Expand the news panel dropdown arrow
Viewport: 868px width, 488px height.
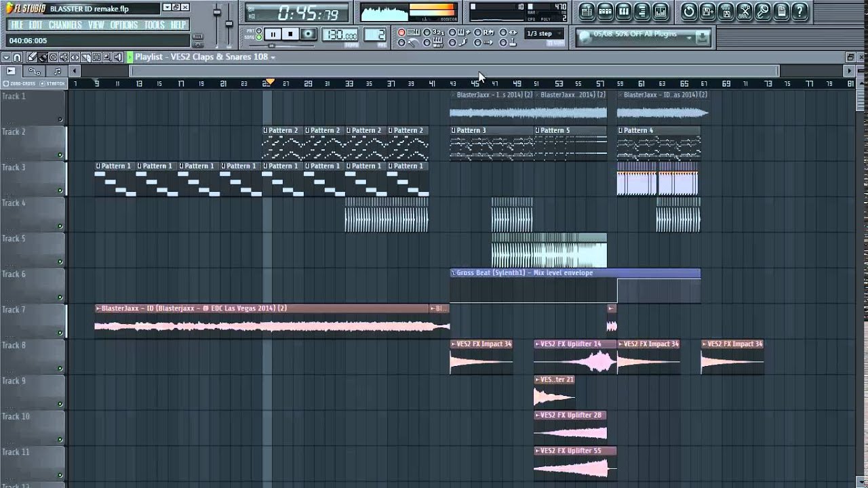[x=689, y=38]
